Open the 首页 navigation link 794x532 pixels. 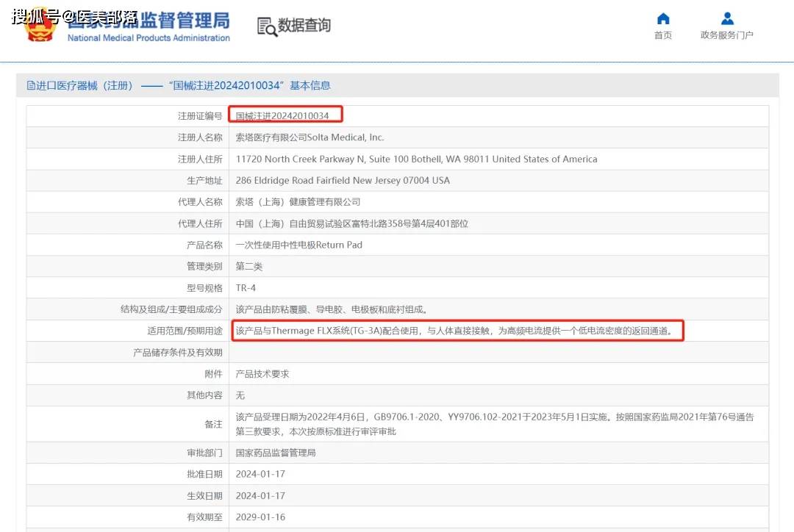[x=662, y=35]
